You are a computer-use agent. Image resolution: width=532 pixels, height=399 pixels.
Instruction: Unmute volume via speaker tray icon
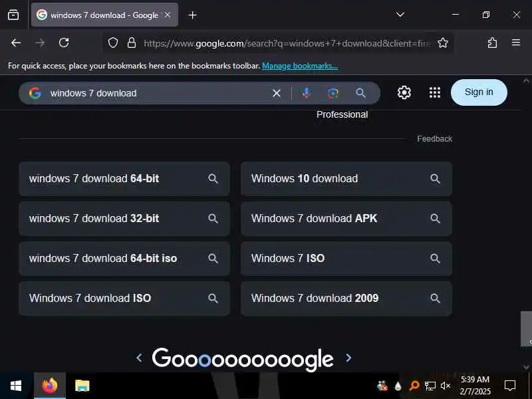click(446, 386)
